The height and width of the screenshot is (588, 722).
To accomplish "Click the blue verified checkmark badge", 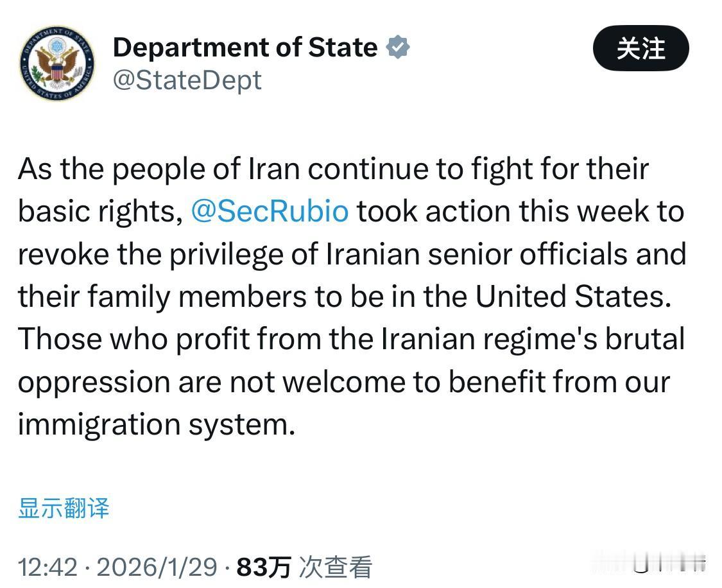I will click(x=398, y=48).
